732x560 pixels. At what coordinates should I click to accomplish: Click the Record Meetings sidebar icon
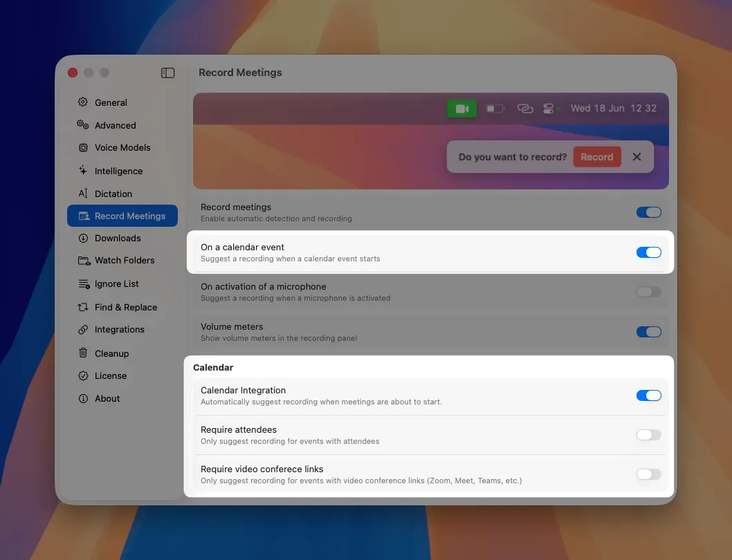tap(84, 216)
